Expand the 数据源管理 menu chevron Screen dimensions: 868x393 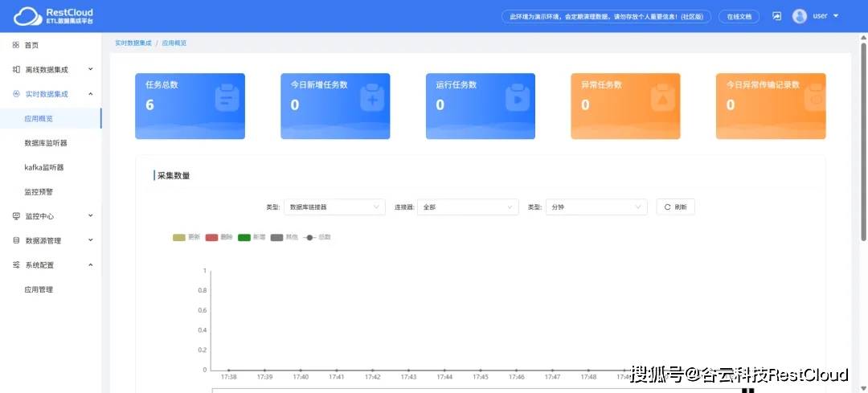[91, 240]
